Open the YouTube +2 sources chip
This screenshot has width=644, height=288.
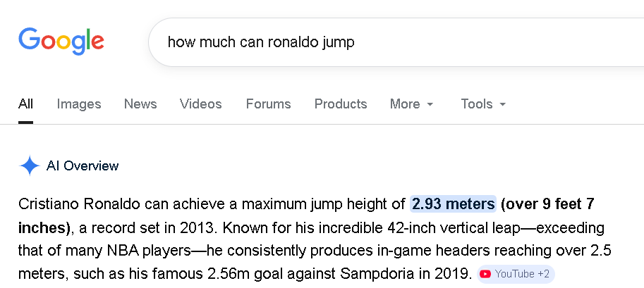coord(516,274)
